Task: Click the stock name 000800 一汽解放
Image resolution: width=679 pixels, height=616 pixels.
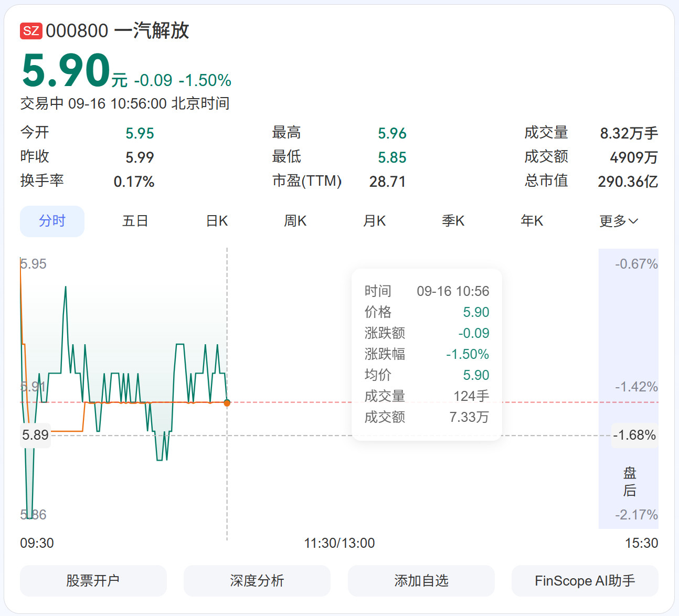Action: pos(118,31)
